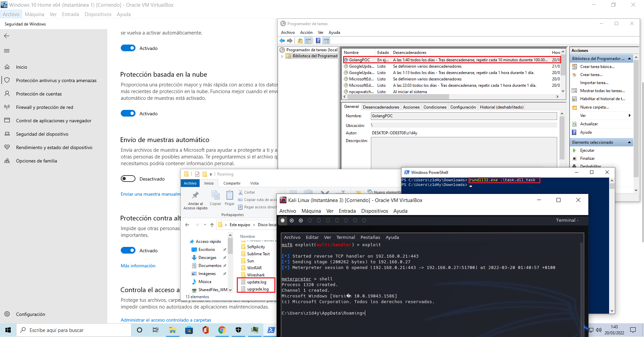
Task: Click the taskbar search box
Action: [x=74, y=330]
